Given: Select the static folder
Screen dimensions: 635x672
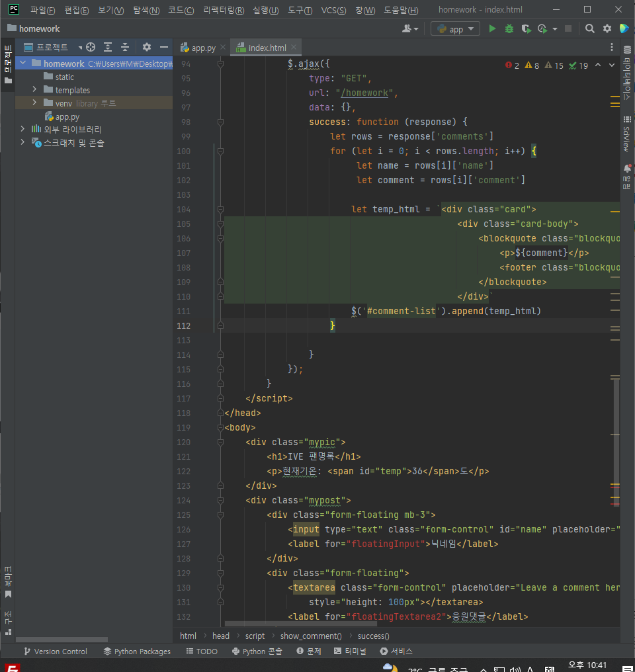Looking at the screenshot, I should click(64, 77).
